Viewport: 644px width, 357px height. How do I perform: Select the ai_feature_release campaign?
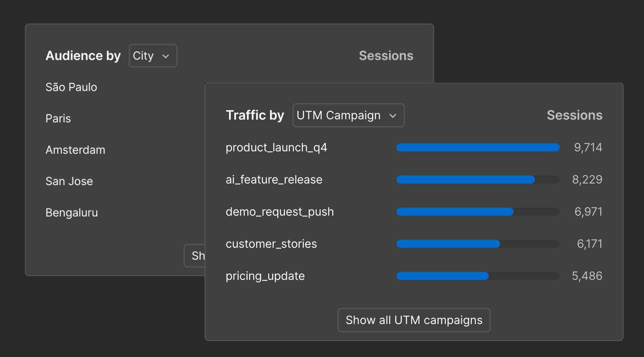[274, 180]
